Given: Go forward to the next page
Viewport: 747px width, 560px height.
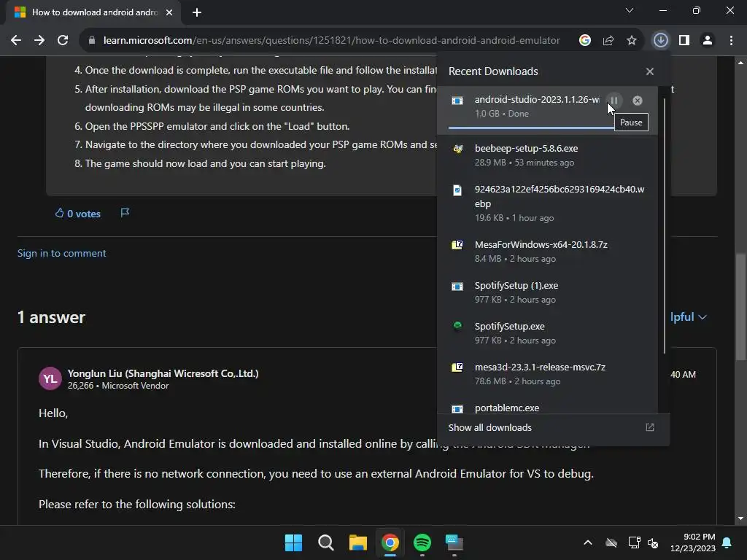Looking at the screenshot, I should pos(39,41).
